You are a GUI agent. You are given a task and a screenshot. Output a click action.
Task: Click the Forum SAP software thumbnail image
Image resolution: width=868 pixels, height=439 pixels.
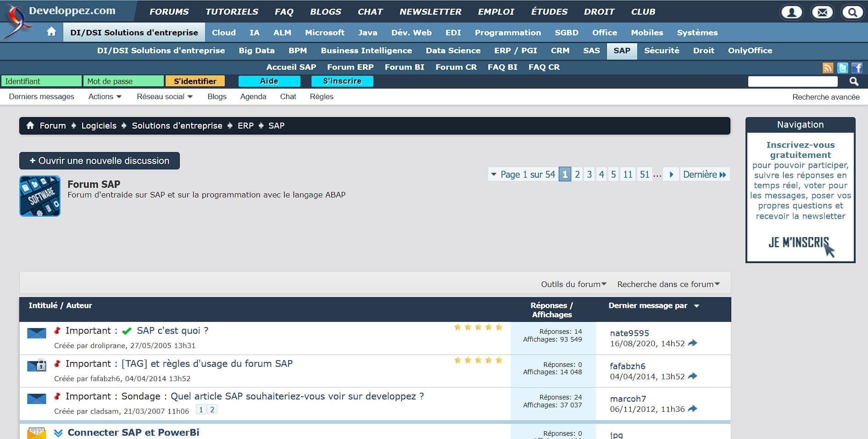click(40, 196)
